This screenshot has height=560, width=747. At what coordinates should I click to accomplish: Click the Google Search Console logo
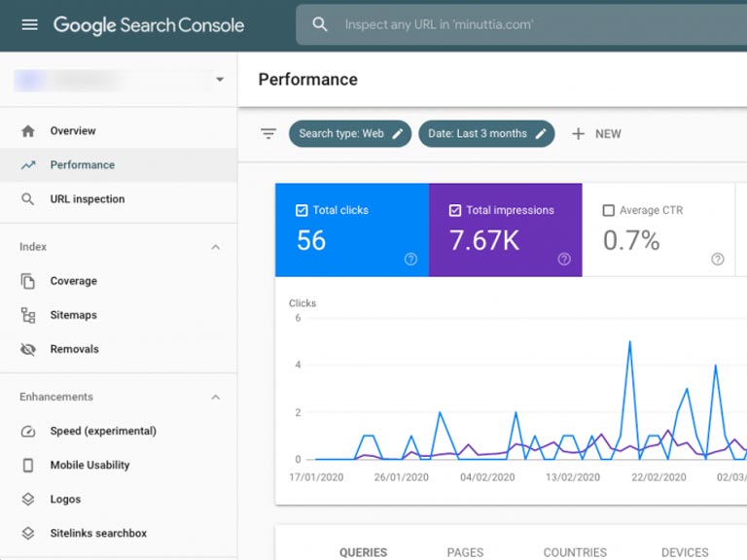click(x=149, y=25)
